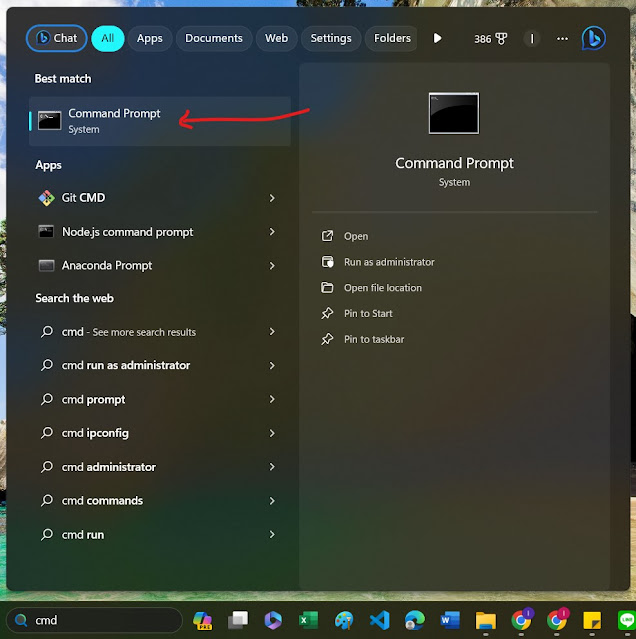Expand 'cmd ipconfig' suggestion chevron

(x=272, y=433)
